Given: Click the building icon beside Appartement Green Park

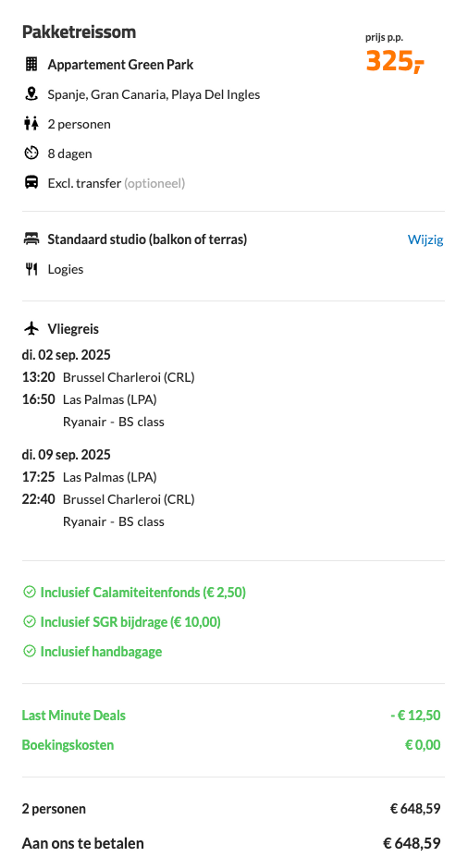Looking at the screenshot, I should coord(31,64).
